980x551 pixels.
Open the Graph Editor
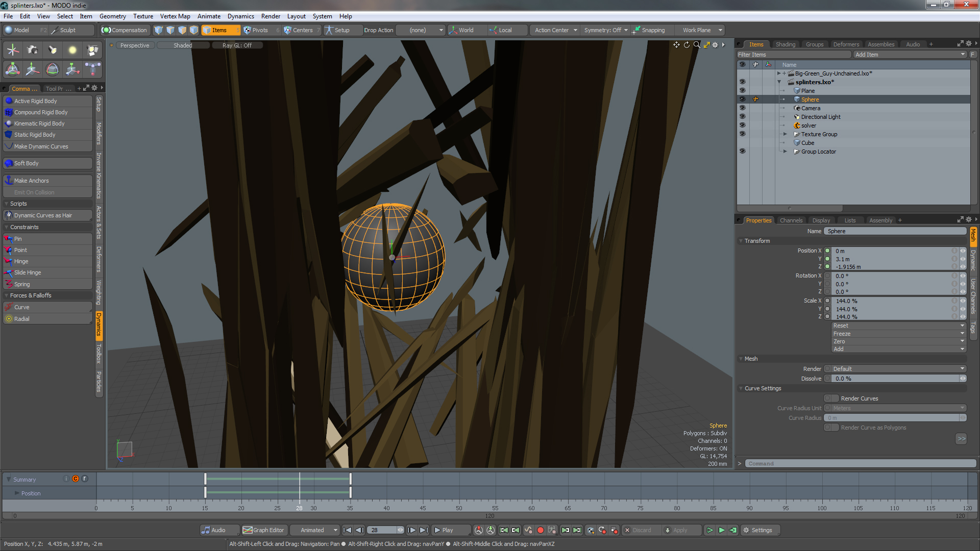(263, 530)
